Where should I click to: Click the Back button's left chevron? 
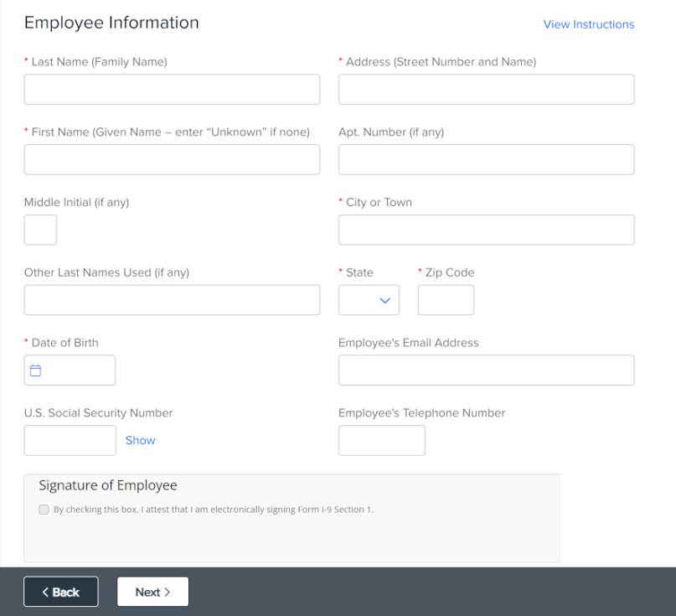[46, 592]
